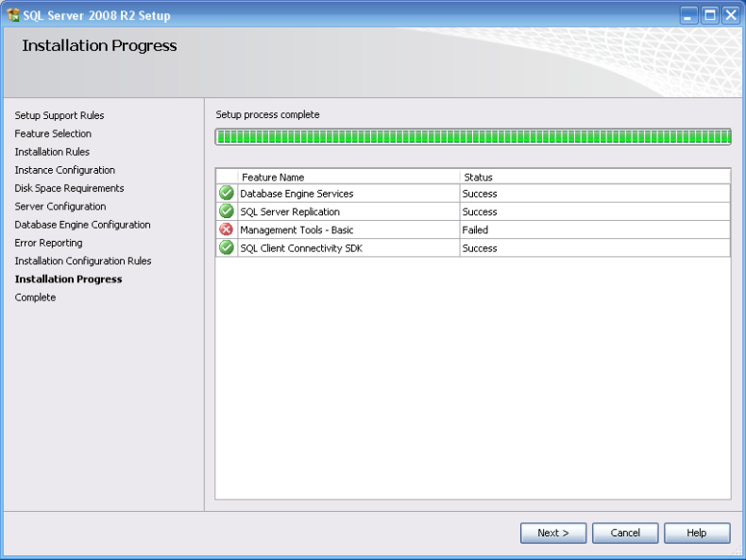Select the Database Engine Services row name

click(297, 194)
